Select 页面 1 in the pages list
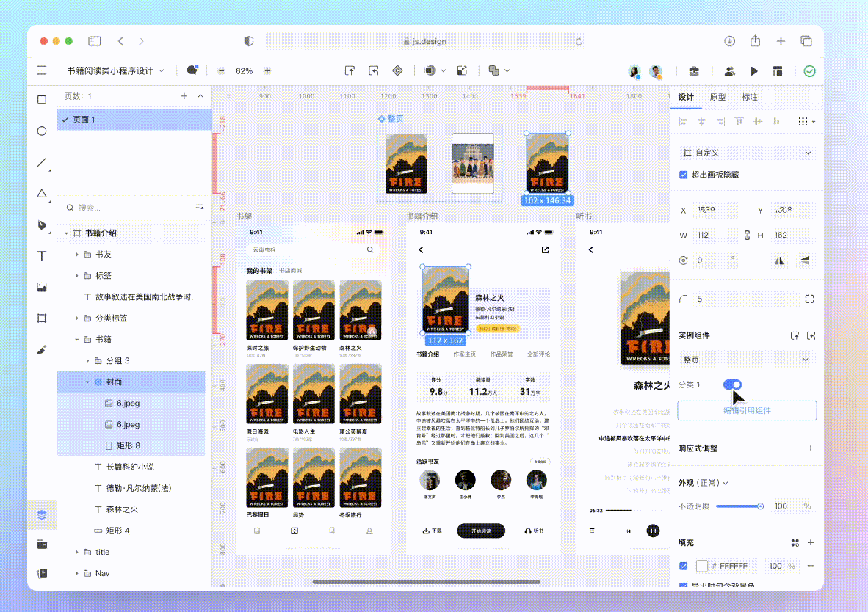This screenshot has width=868, height=612. click(x=134, y=120)
